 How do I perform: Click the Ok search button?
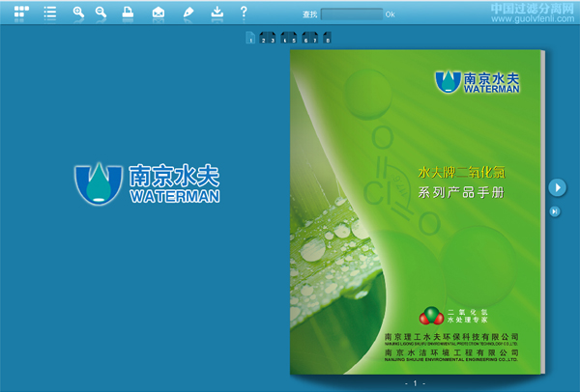[x=390, y=14]
